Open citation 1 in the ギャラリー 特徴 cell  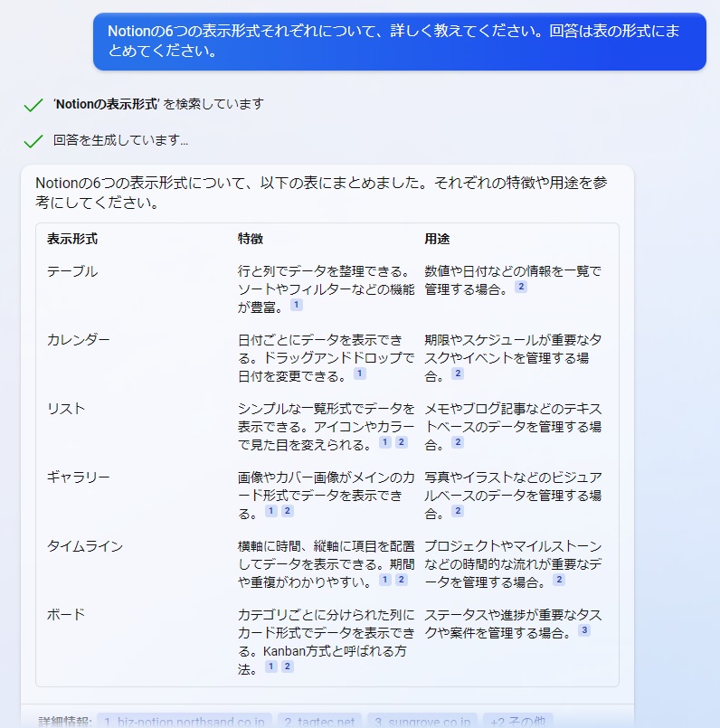[271, 511]
